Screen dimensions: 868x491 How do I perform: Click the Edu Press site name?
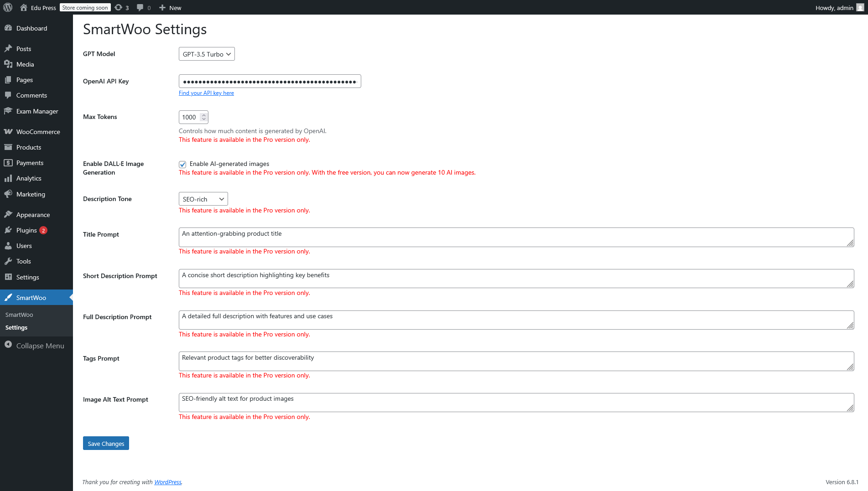click(43, 7)
